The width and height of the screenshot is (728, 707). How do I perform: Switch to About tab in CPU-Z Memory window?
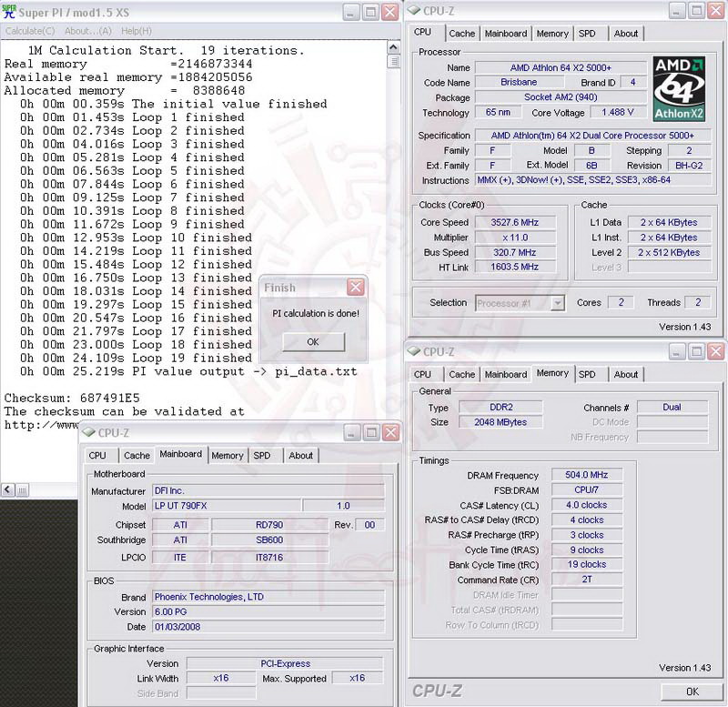click(625, 374)
